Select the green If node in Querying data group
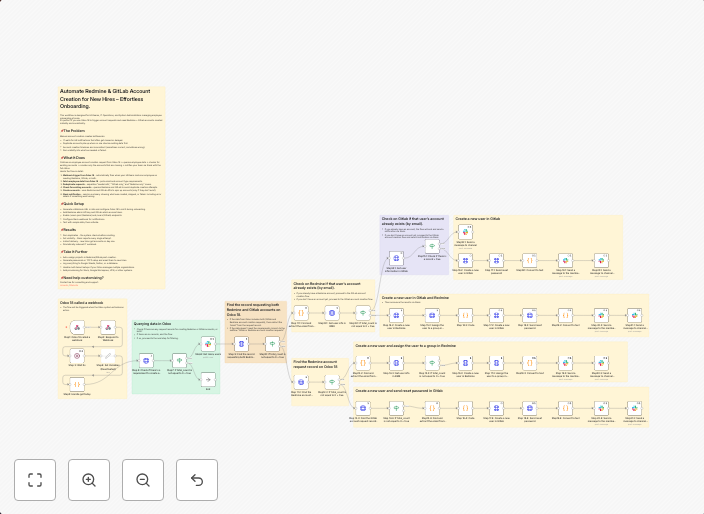 point(180,360)
